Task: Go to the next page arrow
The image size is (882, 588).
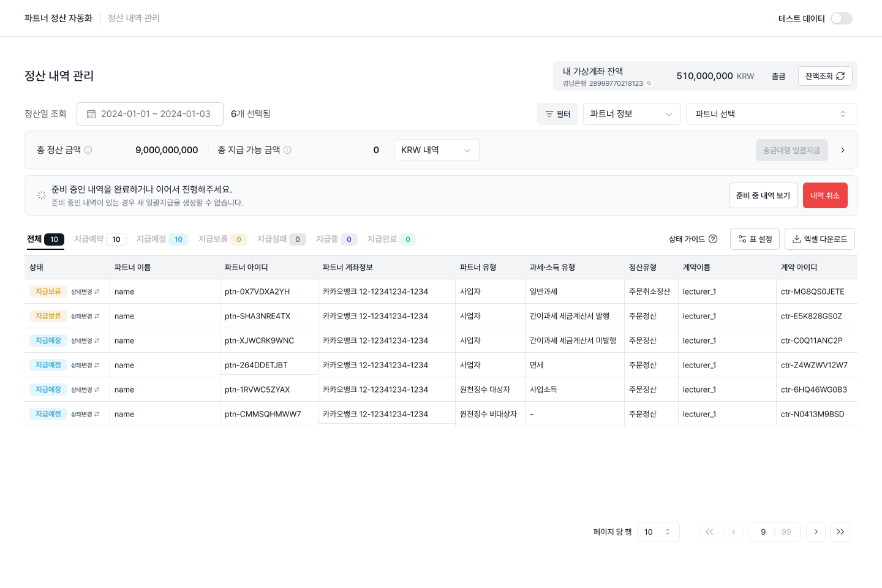Action: click(815, 532)
